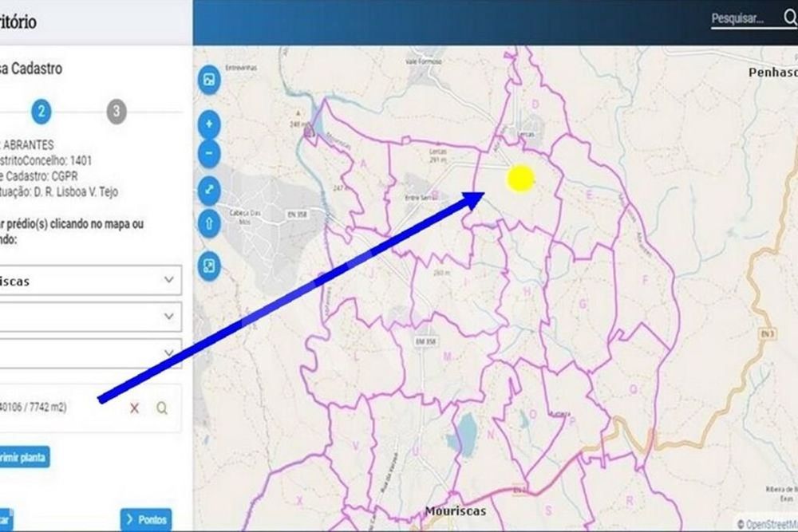Zoom out with the minus map button
Screen dimensions: 798x532
(209, 153)
